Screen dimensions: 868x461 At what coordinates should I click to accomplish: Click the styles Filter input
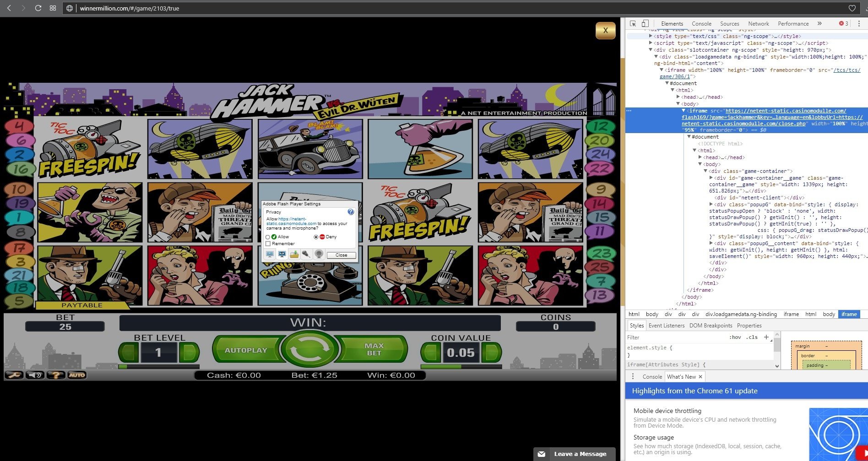(675, 338)
